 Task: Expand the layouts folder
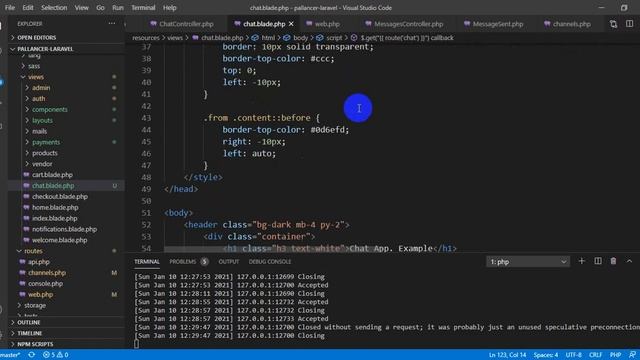click(42, 120)
